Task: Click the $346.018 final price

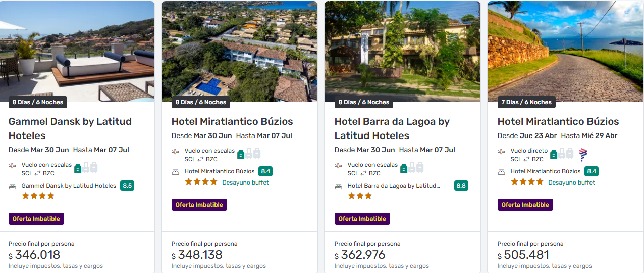Action: click(x=37, y=255)
